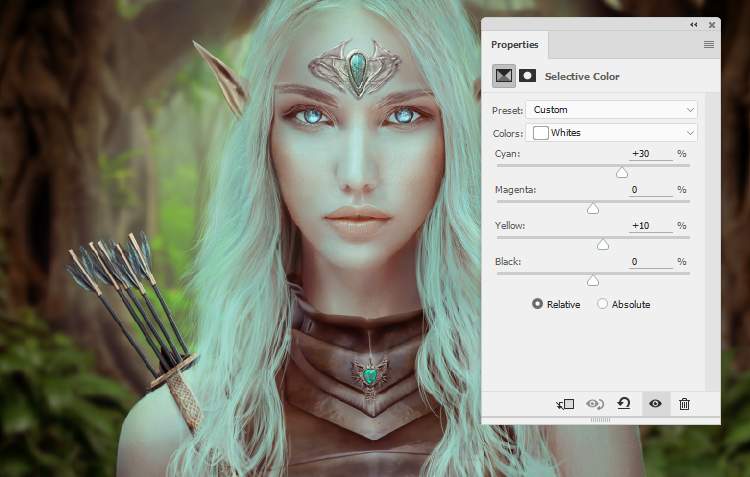Select the Absolute method radio button
750x477 pixels.
pyautogui.click(x=602, y=304)
